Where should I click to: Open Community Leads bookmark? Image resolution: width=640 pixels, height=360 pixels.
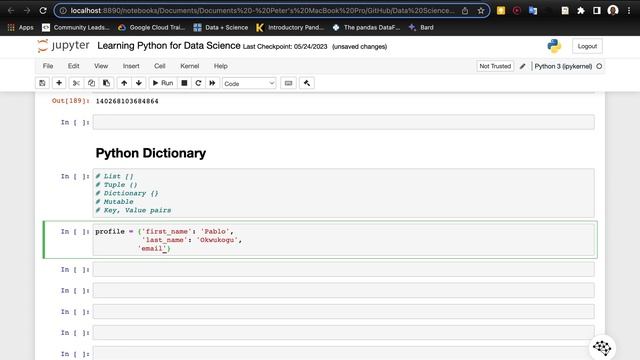pyautogui.click(x=76, y=27)
